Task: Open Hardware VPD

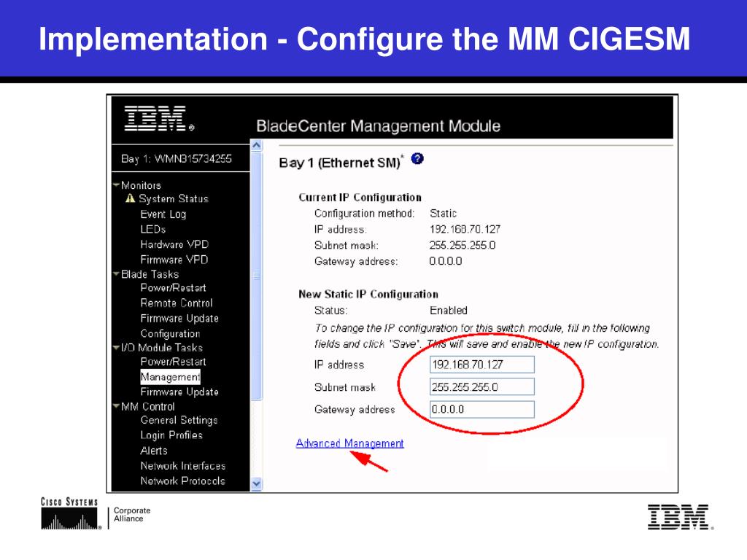Action: (x=174, y=245)
